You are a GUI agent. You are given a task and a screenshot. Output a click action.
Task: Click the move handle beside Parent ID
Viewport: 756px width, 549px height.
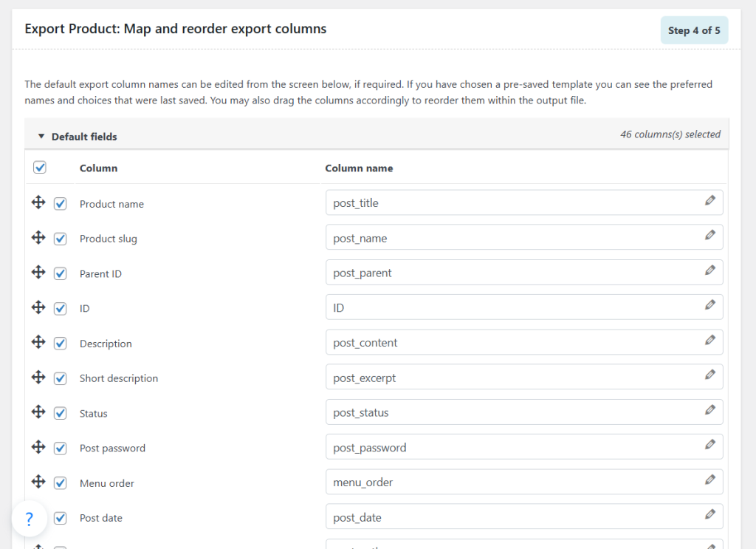click(x=38, y=272)
